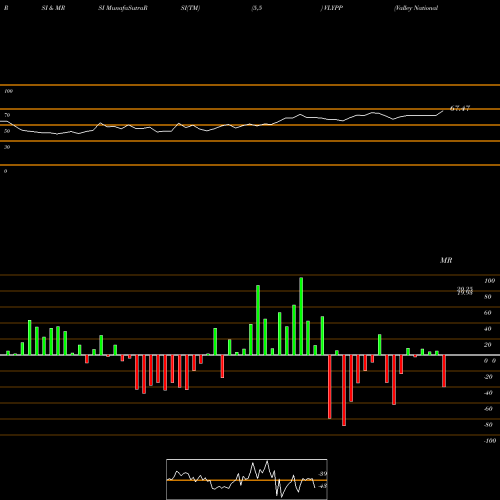Click the '(Valley National' company name text

tap(416, 8)
